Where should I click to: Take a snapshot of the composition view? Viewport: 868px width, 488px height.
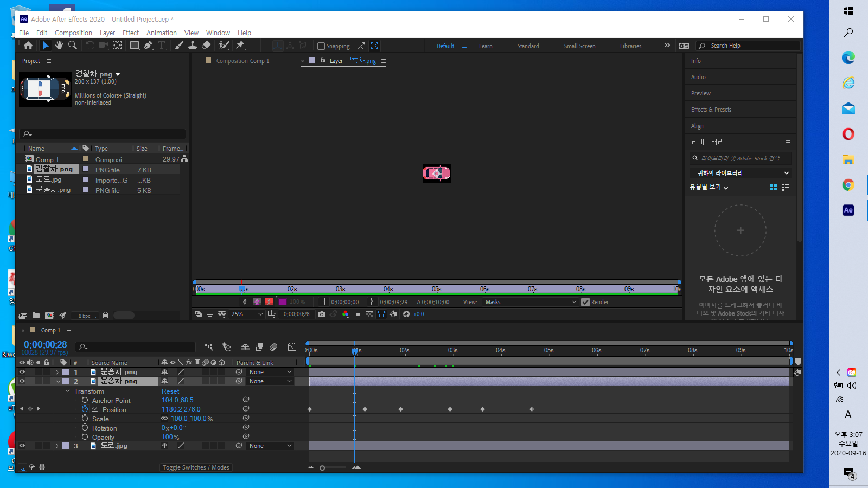pos(322,314)
